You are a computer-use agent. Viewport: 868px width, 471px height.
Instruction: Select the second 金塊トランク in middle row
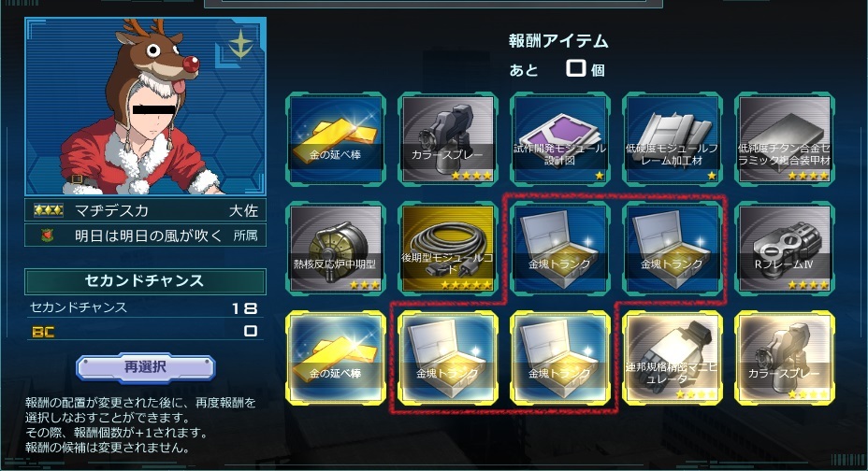coord(672,249)
